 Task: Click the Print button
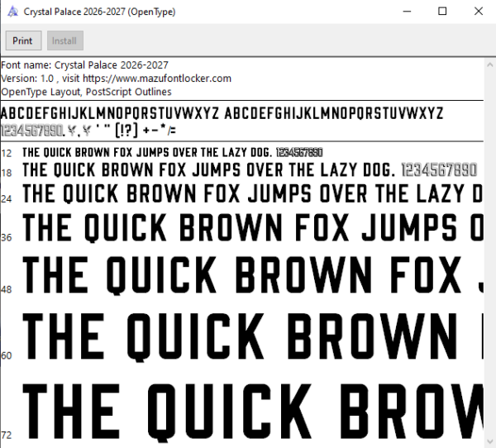(x=23, y=41)
